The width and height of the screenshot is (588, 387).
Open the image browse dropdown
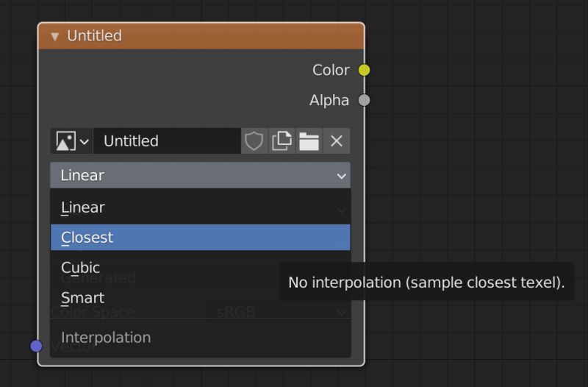pyautogui.click(x=72, y=141)
